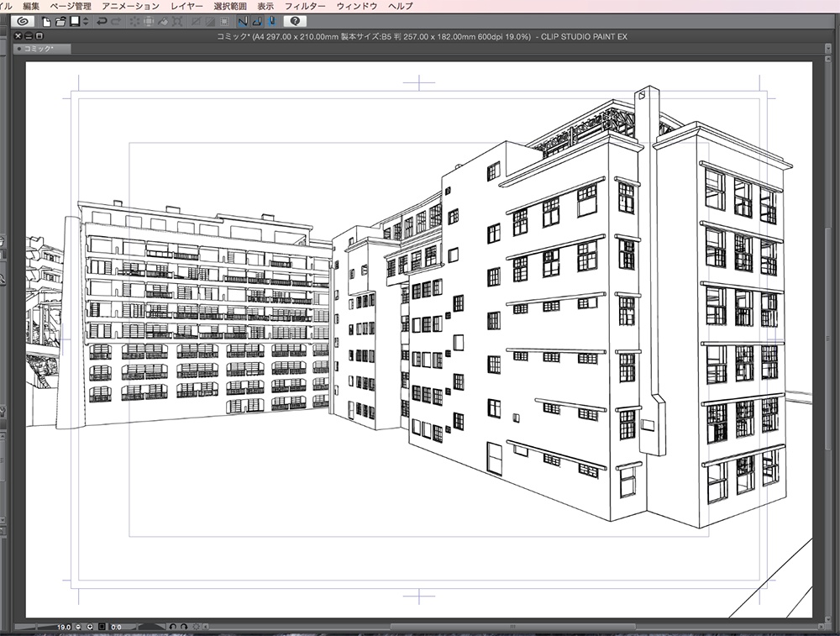Screen dimensions: 840x636
Task: Open the 表示 menu
Action: [265, 6]
